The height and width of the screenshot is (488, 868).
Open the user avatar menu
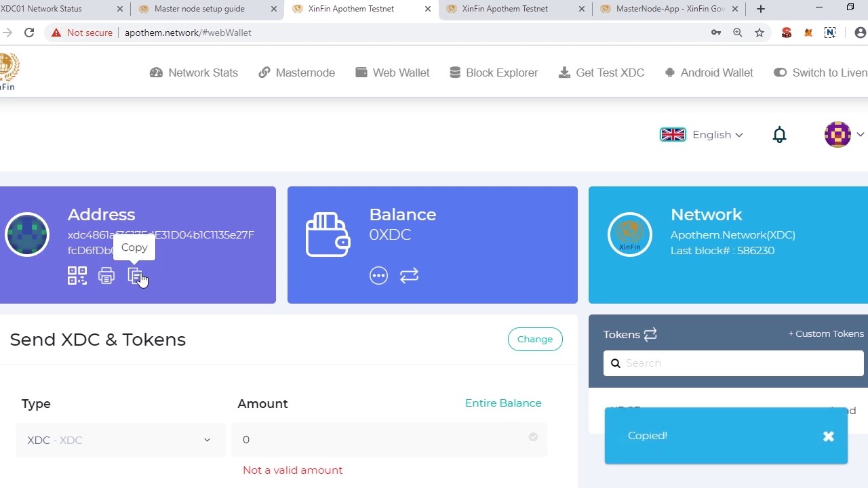844,135
